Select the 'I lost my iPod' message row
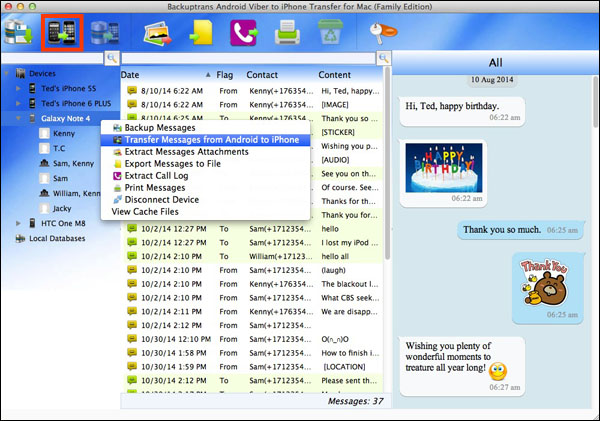 click(x=253, y=242)
